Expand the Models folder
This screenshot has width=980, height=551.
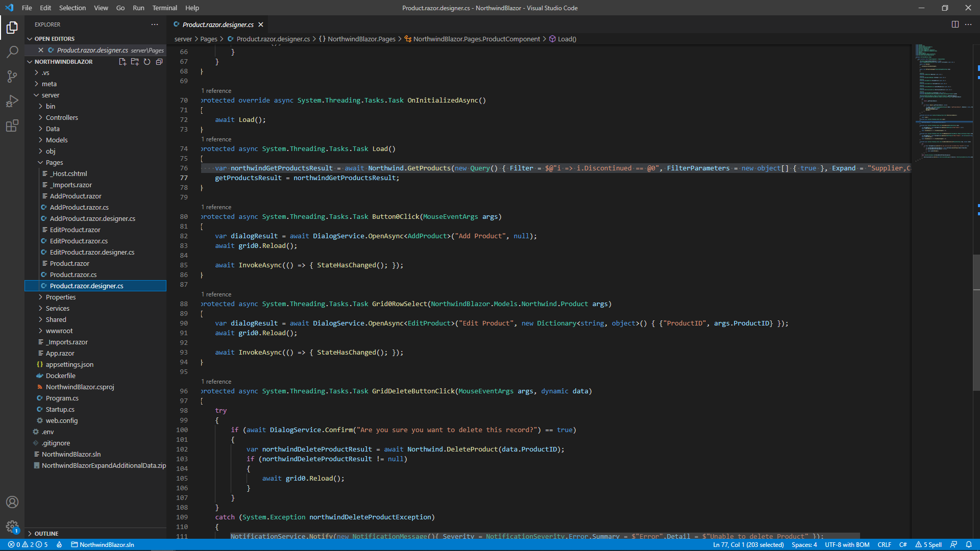[x=95, y=140]
